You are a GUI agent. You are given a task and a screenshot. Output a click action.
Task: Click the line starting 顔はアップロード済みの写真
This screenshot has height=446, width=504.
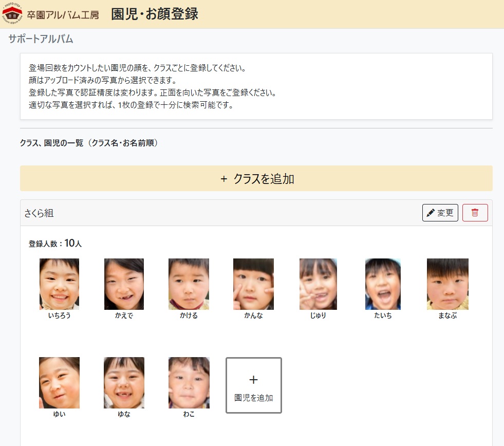click(x=103, y=80)
